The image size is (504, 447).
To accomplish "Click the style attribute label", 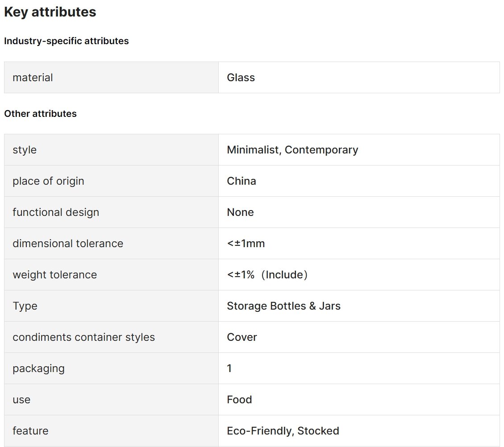I will coord(25,150).
